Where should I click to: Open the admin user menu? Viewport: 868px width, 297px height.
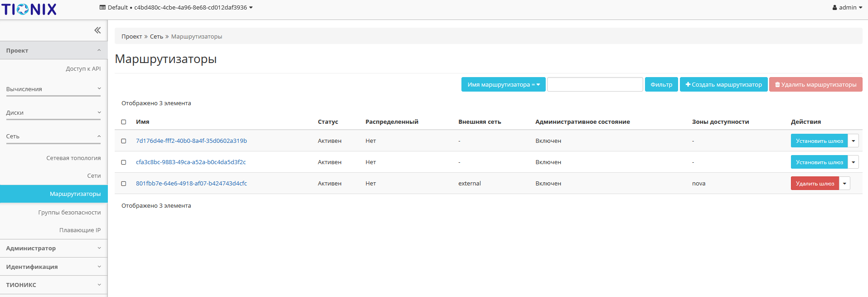pyautogui.click(x=847, y=8)
